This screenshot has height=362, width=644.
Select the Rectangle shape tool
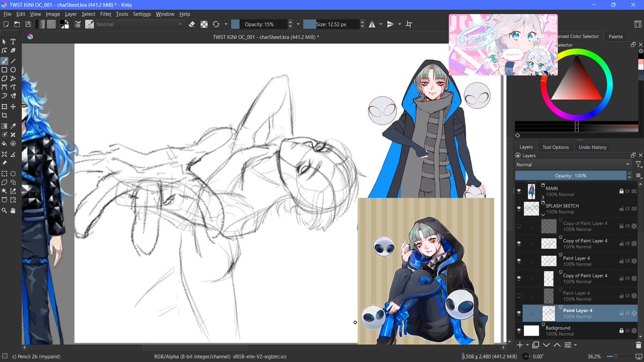[x=4, y=70]
